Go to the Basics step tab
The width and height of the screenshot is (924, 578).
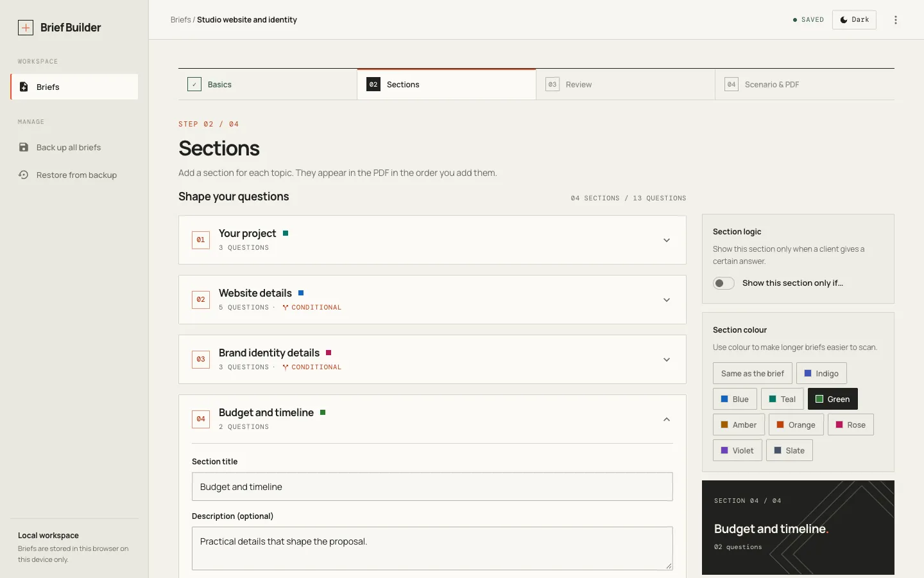[268, 84]
